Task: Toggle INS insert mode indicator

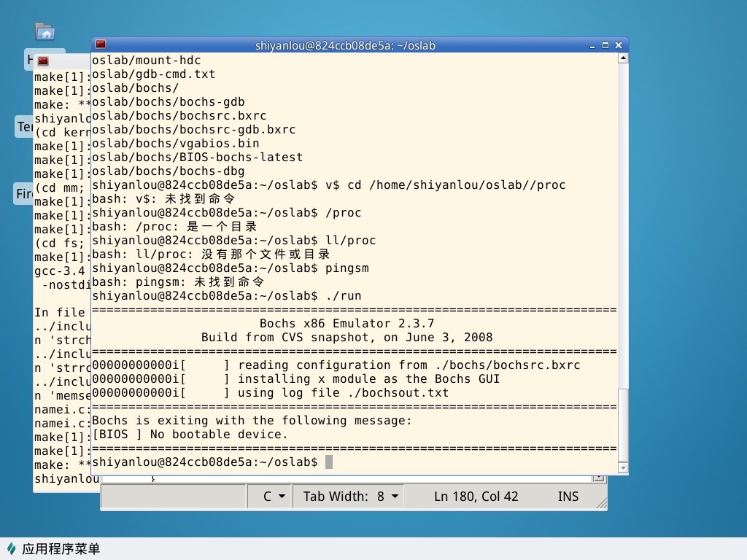Action: pos(568,497)
